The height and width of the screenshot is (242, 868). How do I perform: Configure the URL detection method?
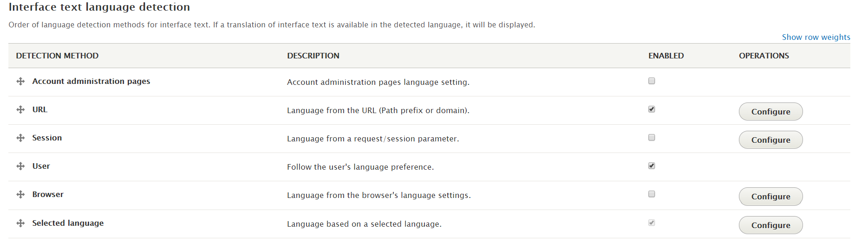(x=770, y=112)
